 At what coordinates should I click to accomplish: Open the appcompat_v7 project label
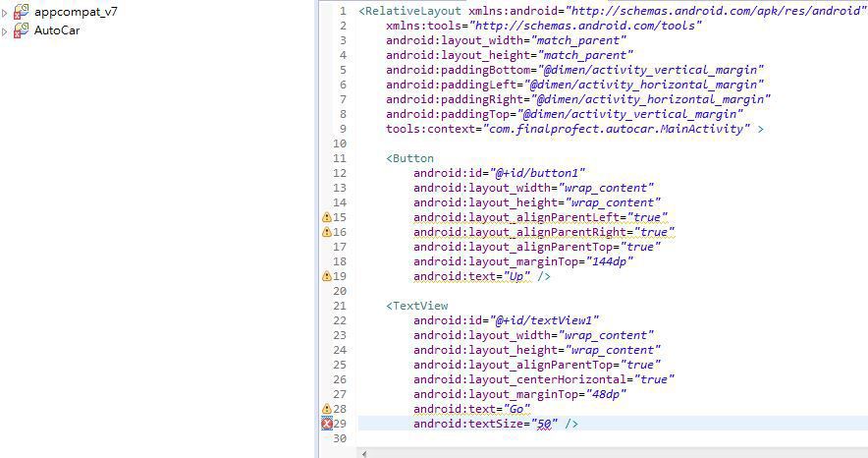[76, 12]
